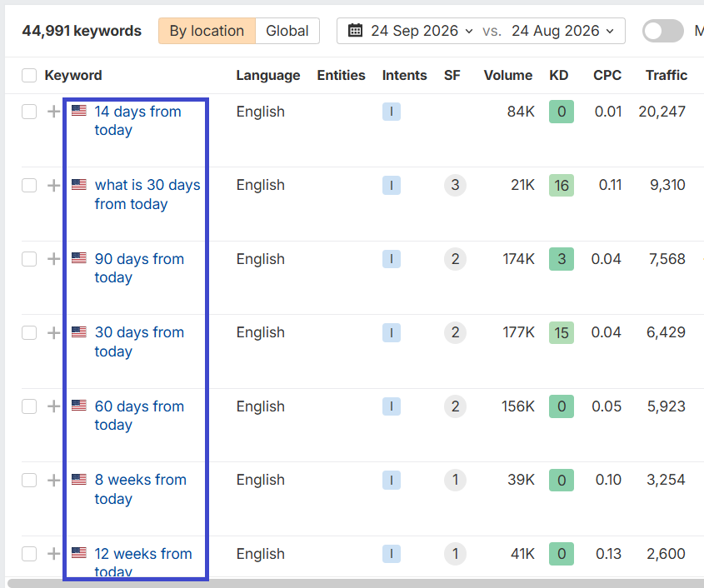704x588 pixels.
Task: Select all keywords with header checkbox
Action: [29, 75]
